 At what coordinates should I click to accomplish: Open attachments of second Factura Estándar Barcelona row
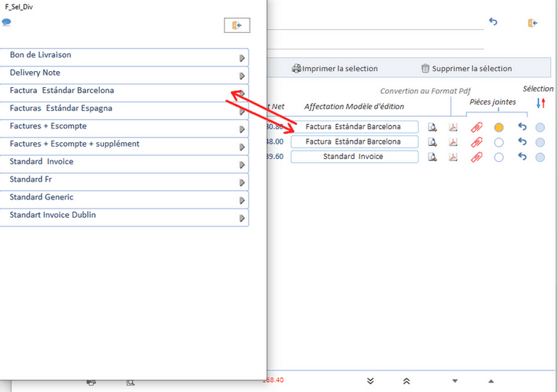(x=477, y=142)
